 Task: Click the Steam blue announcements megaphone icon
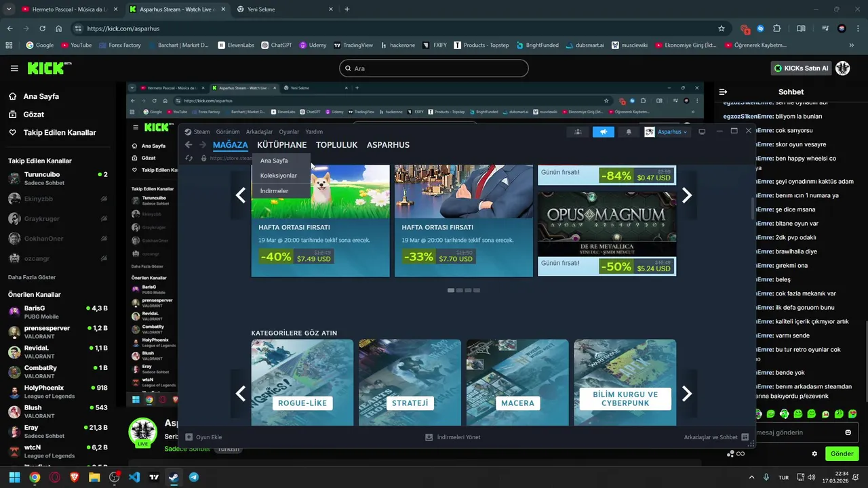point(603,131)
